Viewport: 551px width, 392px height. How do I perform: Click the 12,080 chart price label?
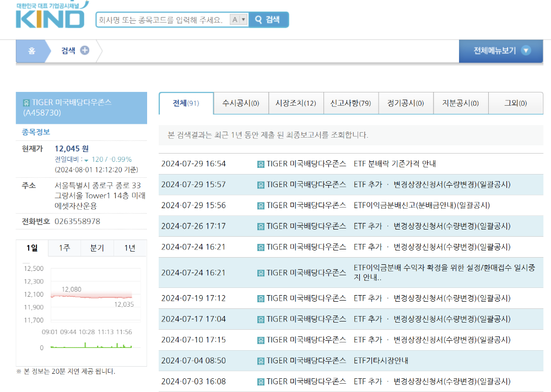tap(71, 290)
